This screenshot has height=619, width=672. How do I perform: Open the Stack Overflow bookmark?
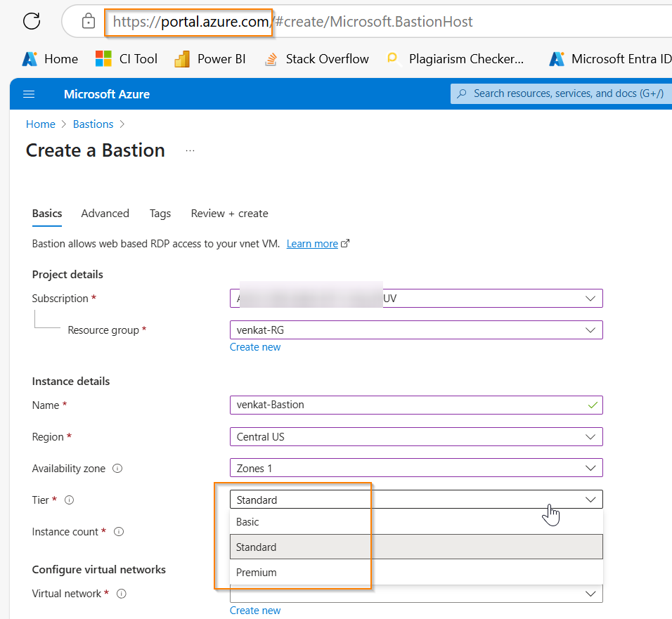[x=317, y=59]
